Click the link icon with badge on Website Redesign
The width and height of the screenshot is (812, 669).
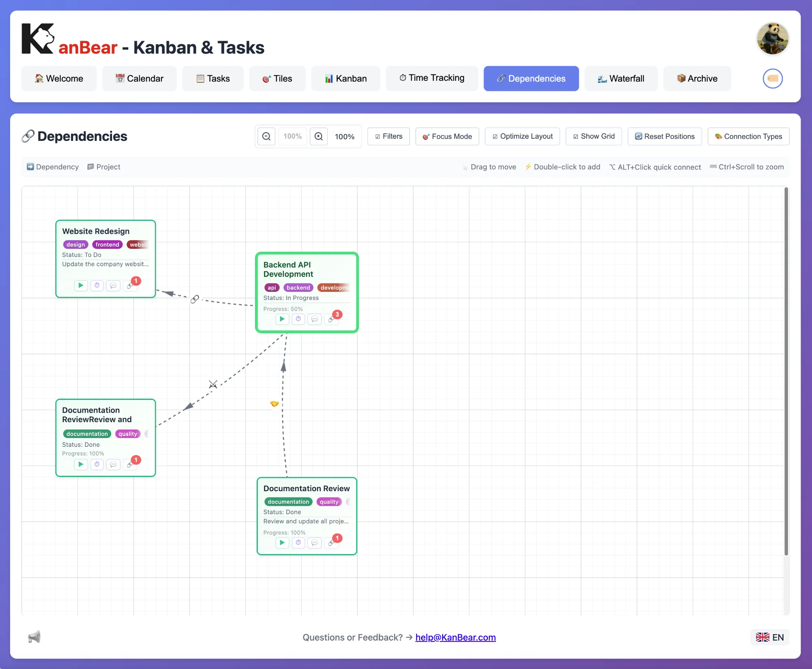(x=130, y=285)
